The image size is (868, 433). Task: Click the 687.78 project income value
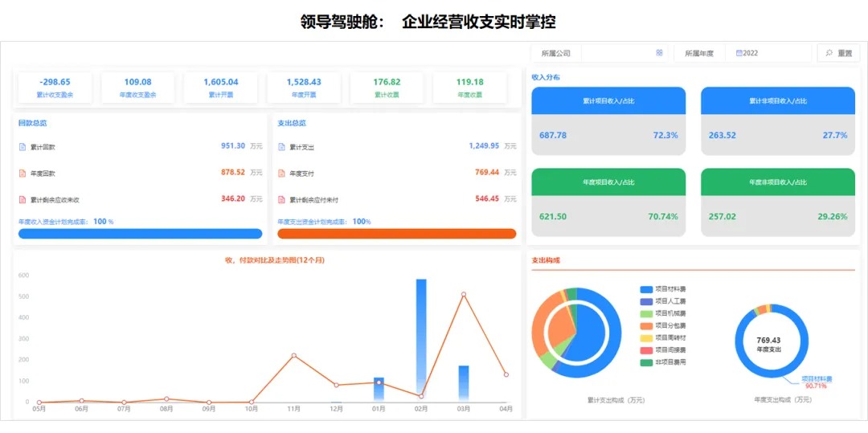552,135
